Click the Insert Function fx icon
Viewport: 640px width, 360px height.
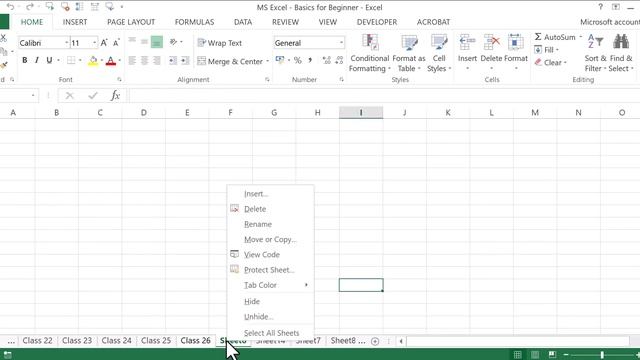tap(115, 96)
